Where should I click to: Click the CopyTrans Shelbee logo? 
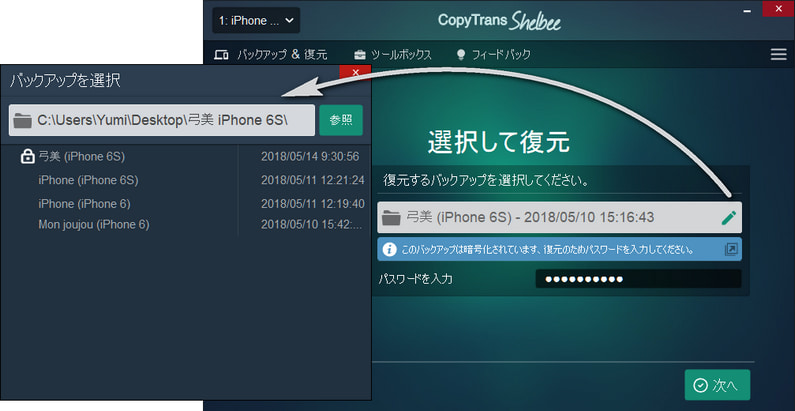coord(499,20)
